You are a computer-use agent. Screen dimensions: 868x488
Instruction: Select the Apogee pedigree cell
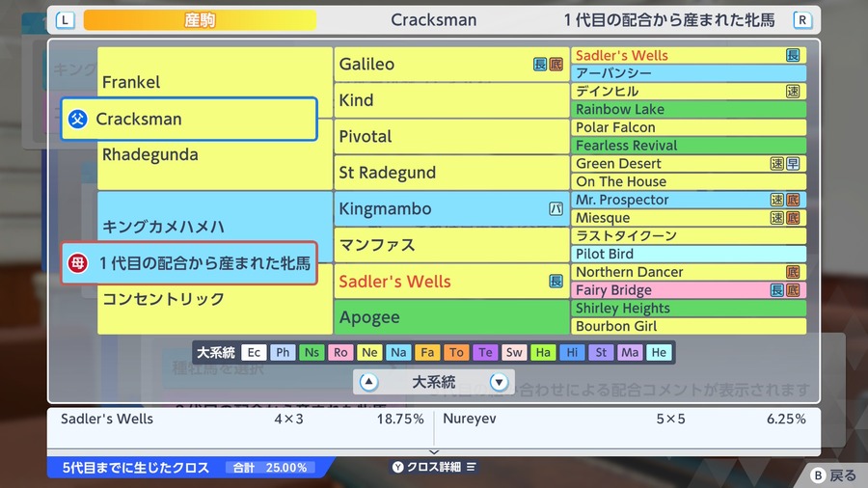pyautogui.click(x=451, y=317)
